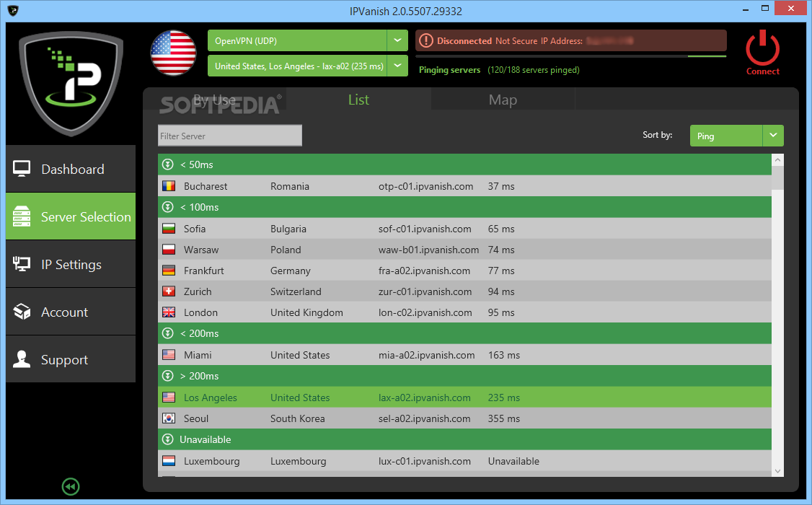This screenshot has width=812, height=505.
Task: Maximize the IPVanish window
Action: tap(765, 8)
